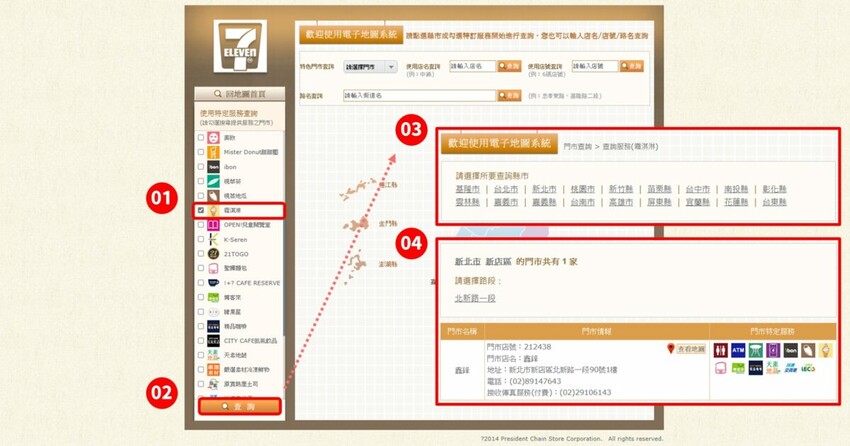Click 查詢 button next to store number field
This screenshot has height=446, width=850.
pos(632,67)
